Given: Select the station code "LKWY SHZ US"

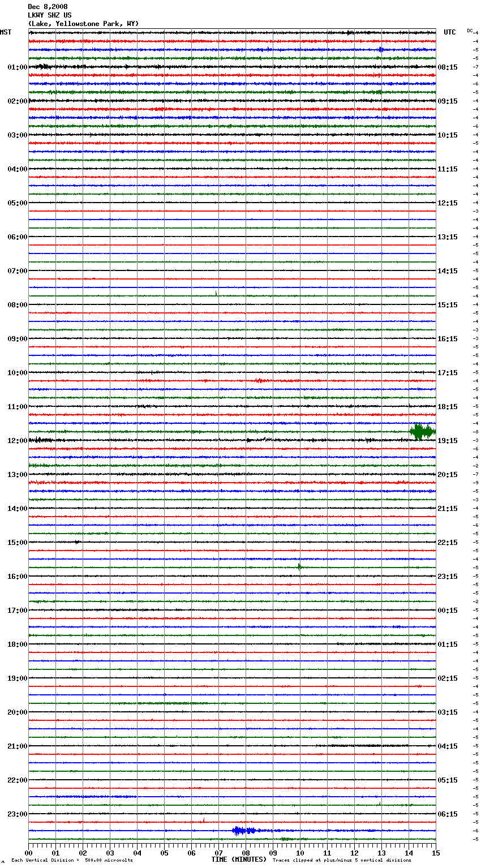Looking at the screenshot, I should 50,15.
